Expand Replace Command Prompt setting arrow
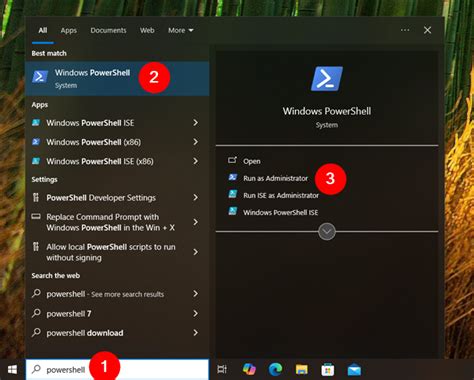Viewport: 474px width, 380px height. [196, 222]
